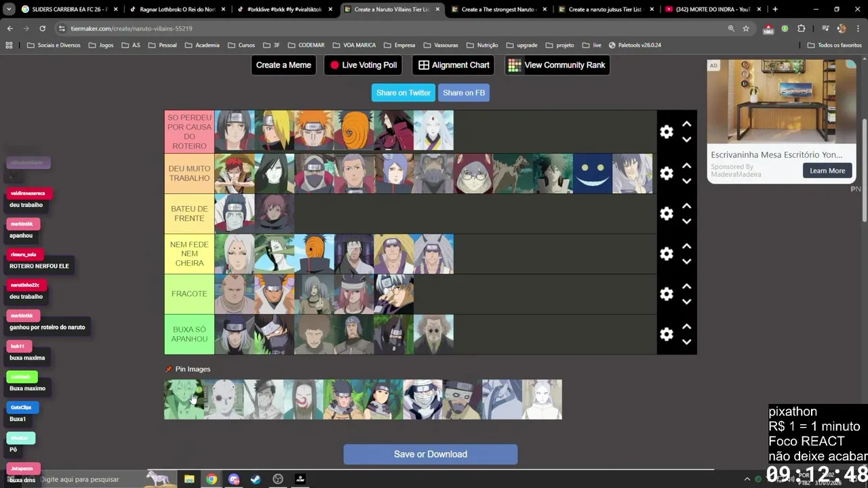Open File Explorer from the taskbar
868x488 pixels.
189,479
